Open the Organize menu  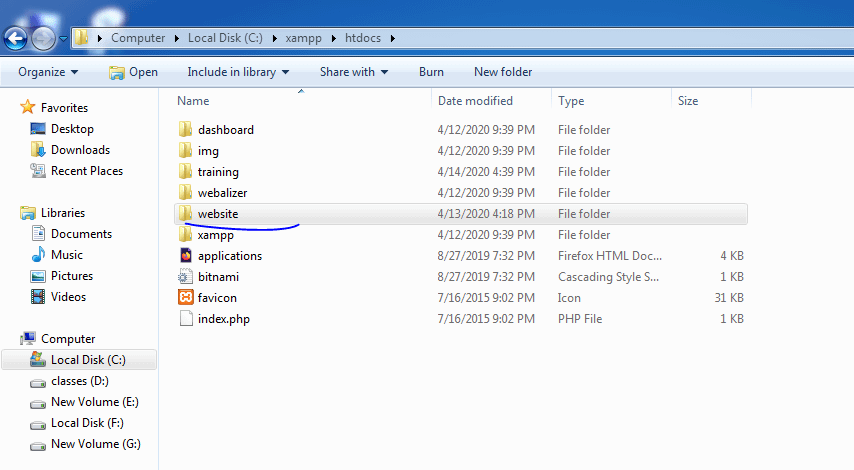(x=48, y=72)
